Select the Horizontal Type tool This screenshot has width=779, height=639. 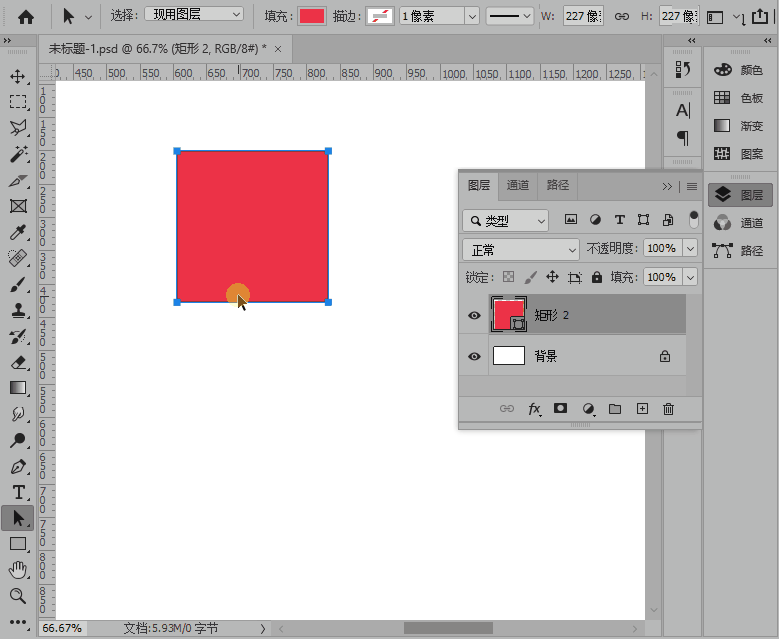click(17, 492)
